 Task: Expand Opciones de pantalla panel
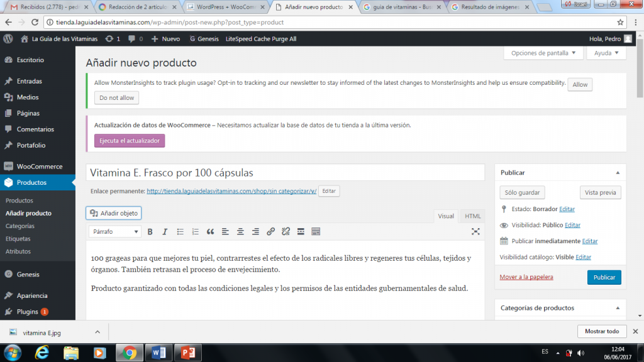pos(543,53)
